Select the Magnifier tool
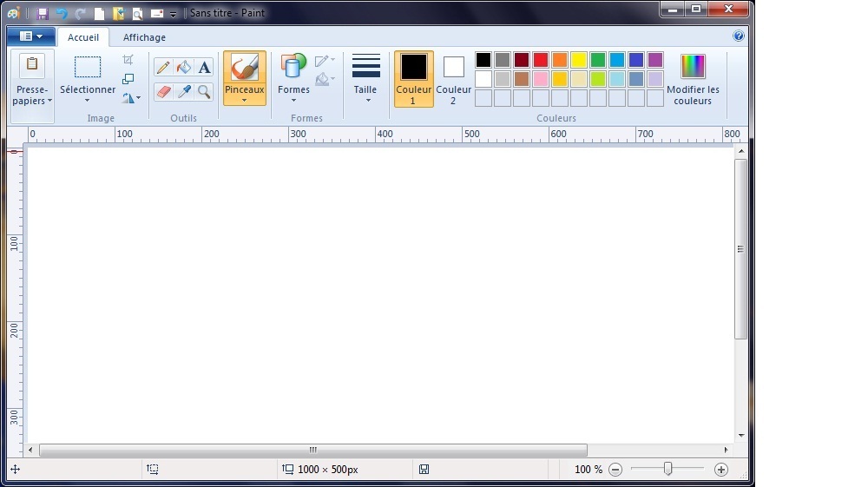This screenshot has height=487, width=868. (x=204, y=91)
